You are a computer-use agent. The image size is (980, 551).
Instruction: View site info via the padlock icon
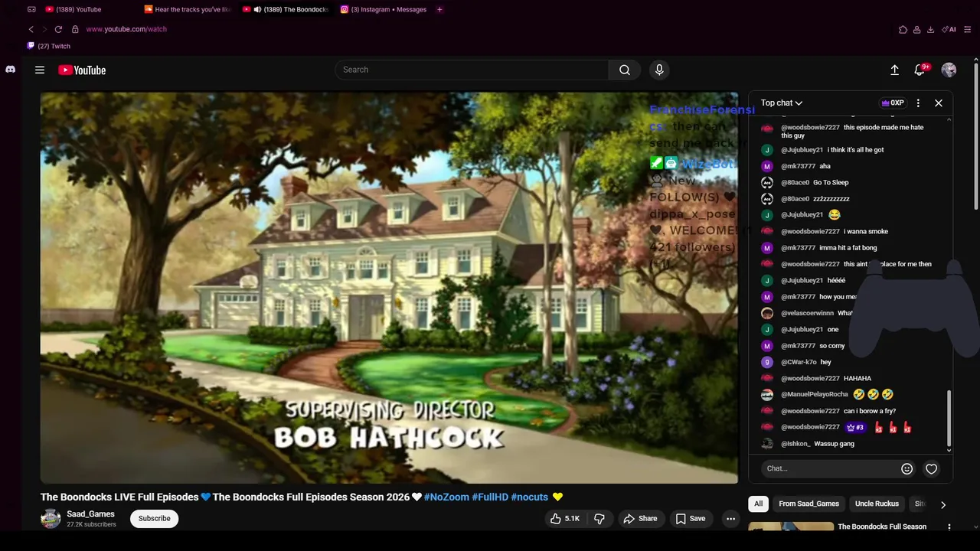75,29
